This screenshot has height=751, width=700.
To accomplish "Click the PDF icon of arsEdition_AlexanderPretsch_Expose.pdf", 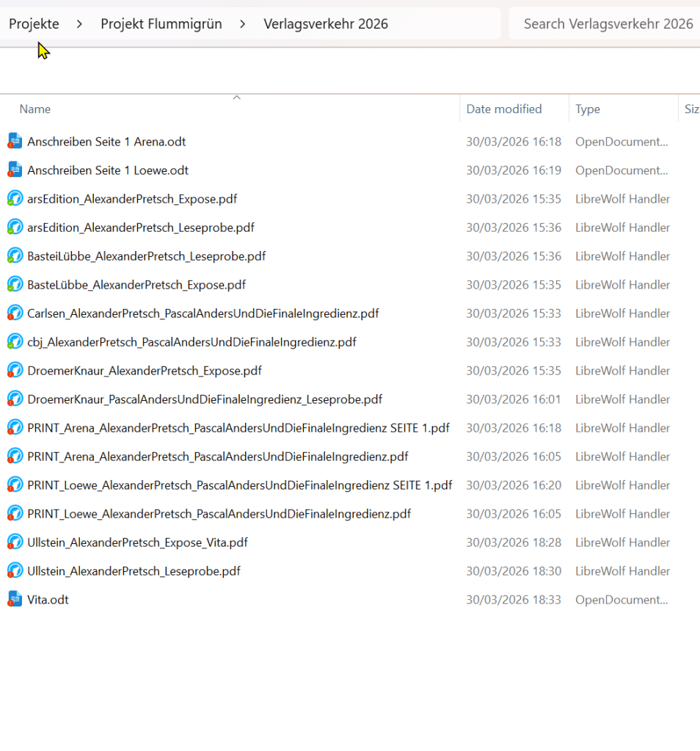I will point(15,198).
